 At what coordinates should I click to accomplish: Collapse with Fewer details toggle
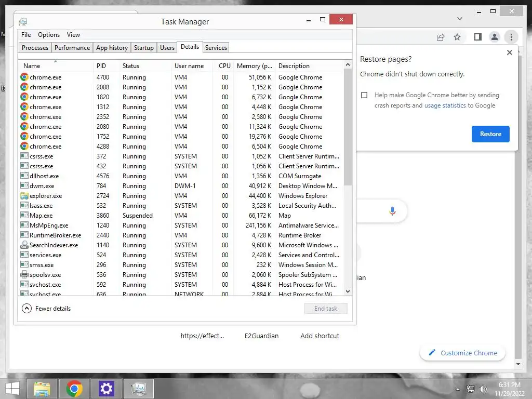click(46, 309)
